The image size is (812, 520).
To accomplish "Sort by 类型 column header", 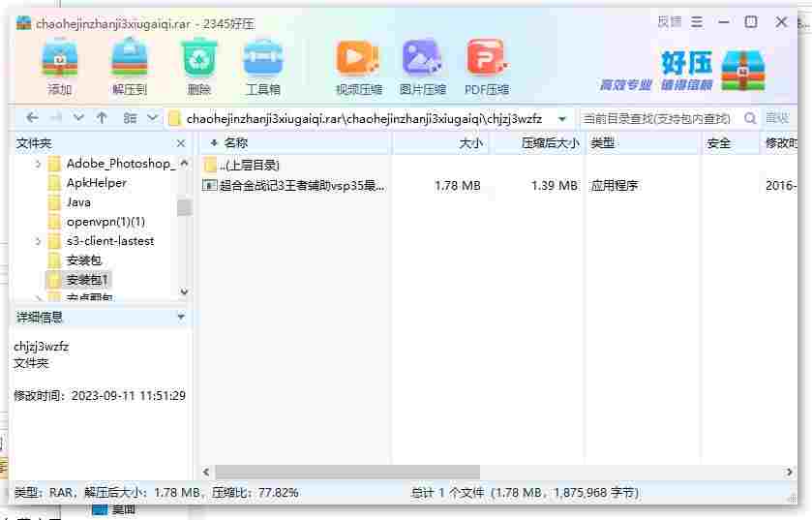I will coord(643,143).
